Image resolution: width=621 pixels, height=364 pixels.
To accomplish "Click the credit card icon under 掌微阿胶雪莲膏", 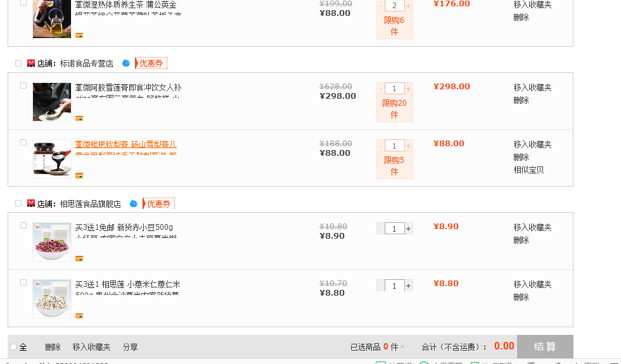I will point(79,118).
